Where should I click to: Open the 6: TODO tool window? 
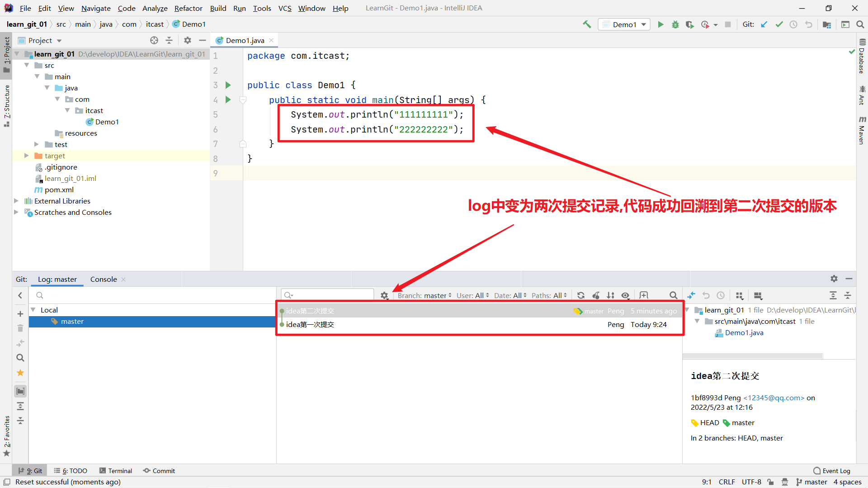point(71,471)
